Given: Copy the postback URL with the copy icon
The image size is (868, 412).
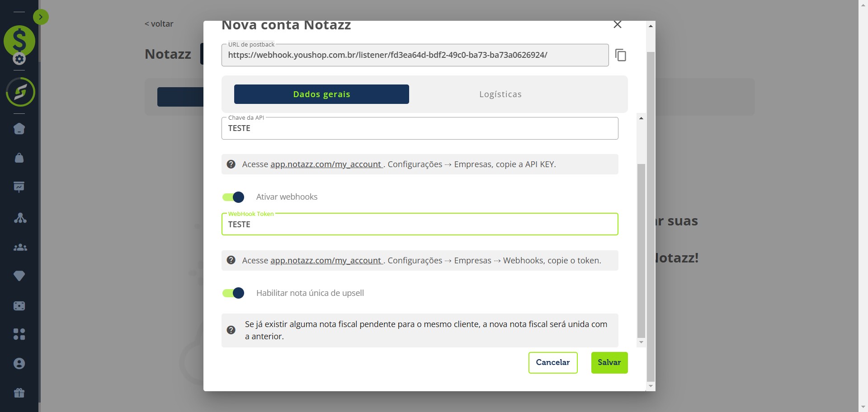Looking at the screenshot, I should 621,55.
